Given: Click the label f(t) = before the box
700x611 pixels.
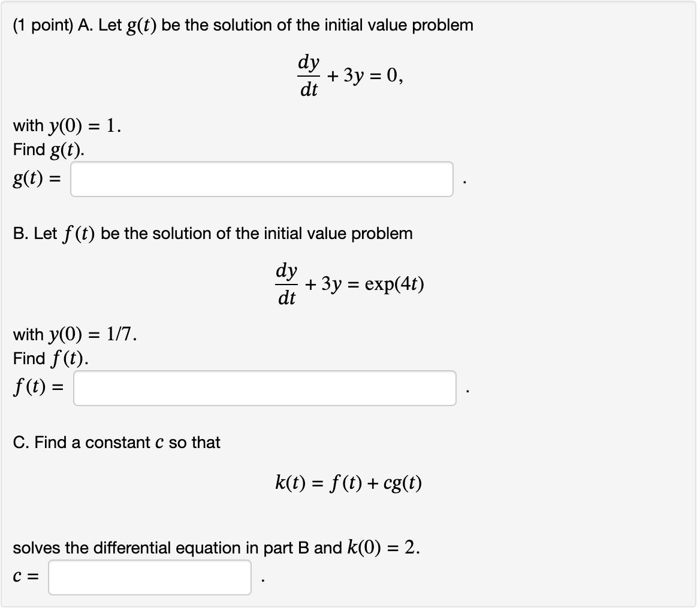Looking at the screenshot, I should click(36, 387).
